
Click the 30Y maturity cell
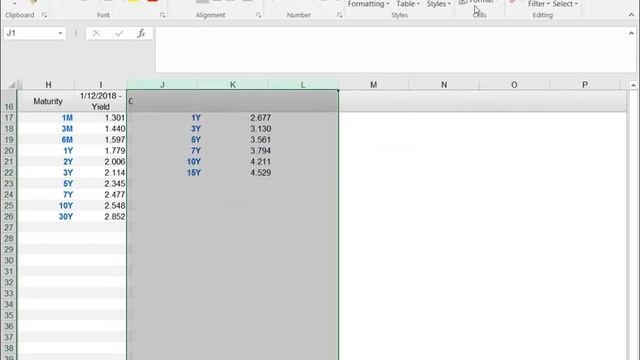coord(48,216)
